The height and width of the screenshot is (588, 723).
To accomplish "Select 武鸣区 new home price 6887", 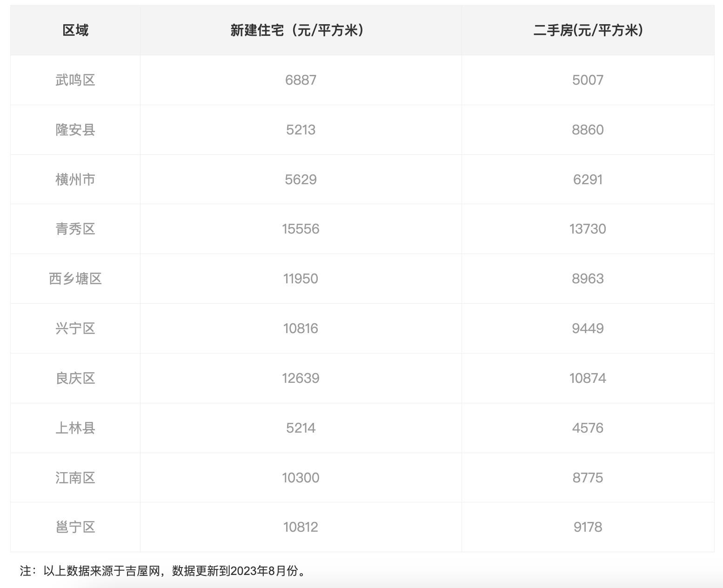I will (301, 80).
